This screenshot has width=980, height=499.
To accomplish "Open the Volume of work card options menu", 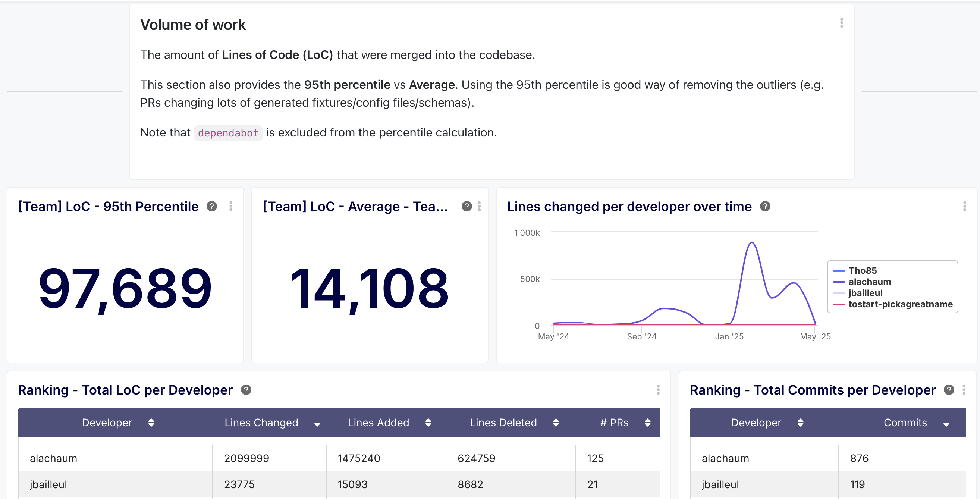I will [x=841, y=23].
